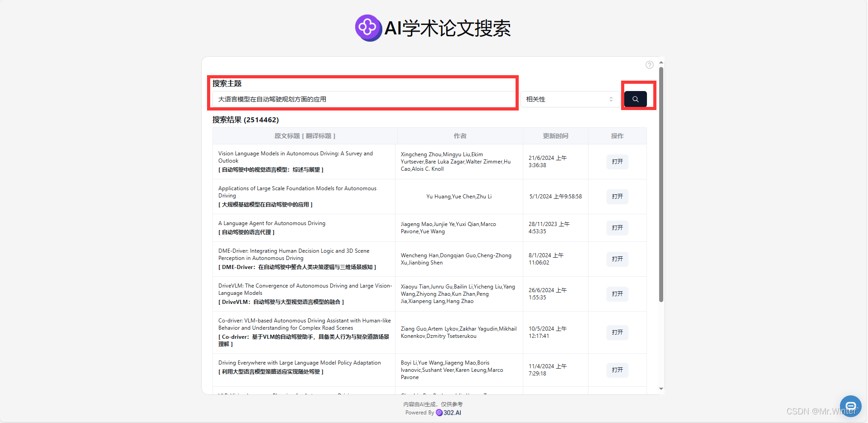868x423 pixels.
Task: Open the chat support bubble icon
Action: [850, 406]
